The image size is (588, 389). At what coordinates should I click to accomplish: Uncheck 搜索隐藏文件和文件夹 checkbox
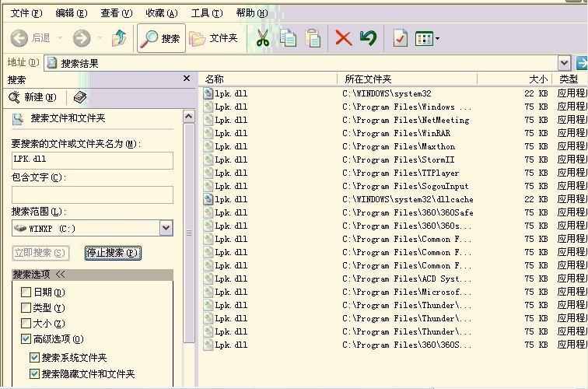[x=34, y=373]
